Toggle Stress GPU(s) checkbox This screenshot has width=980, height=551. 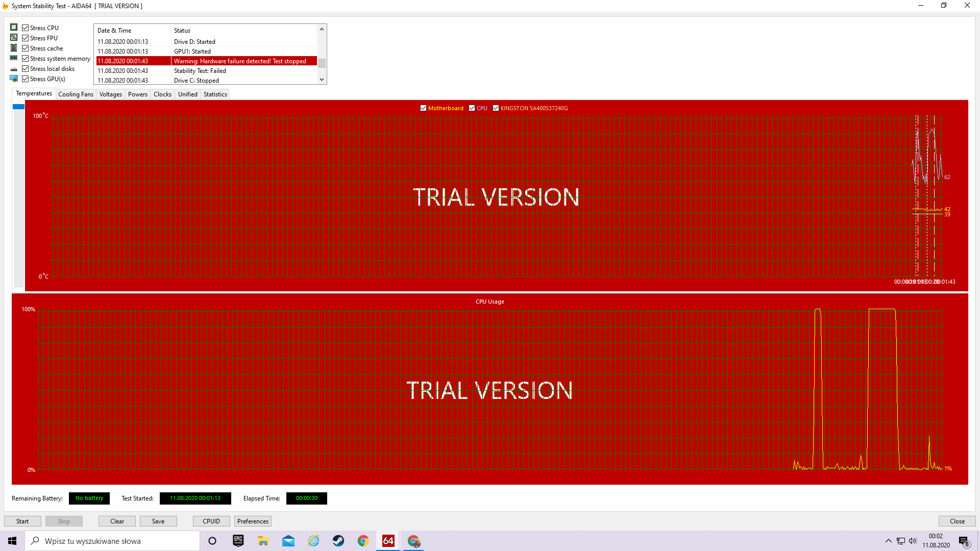point(25,79)
